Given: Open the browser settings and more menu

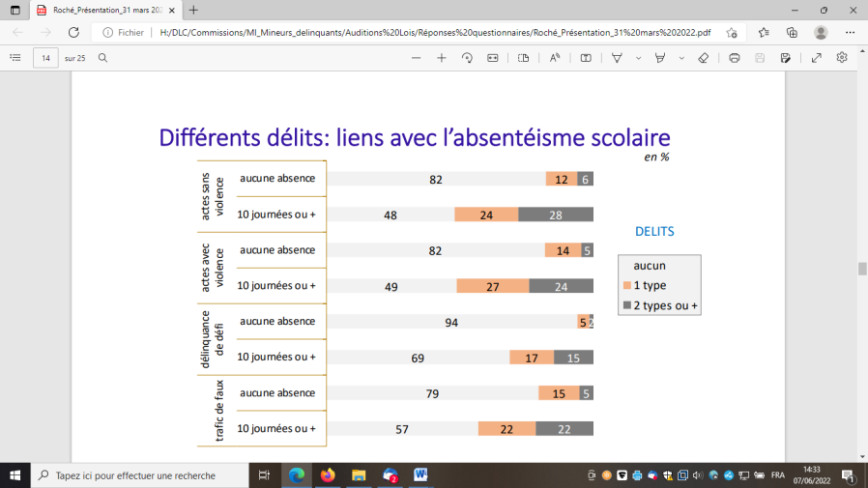Looking at the screenshot, I should (x=850, y=32).
